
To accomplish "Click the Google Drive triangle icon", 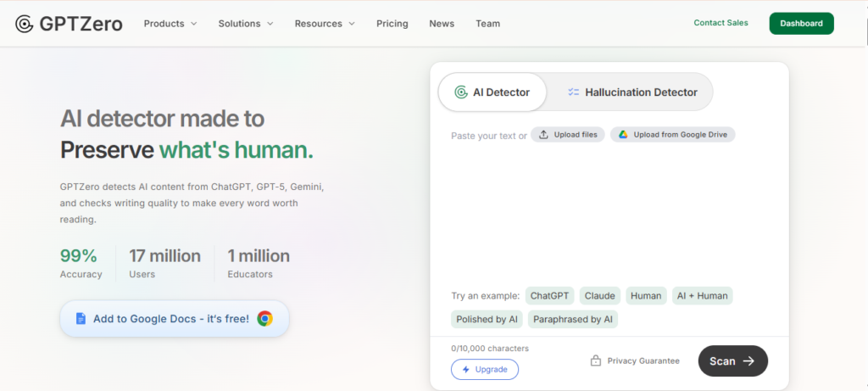I will click(623, 135).
